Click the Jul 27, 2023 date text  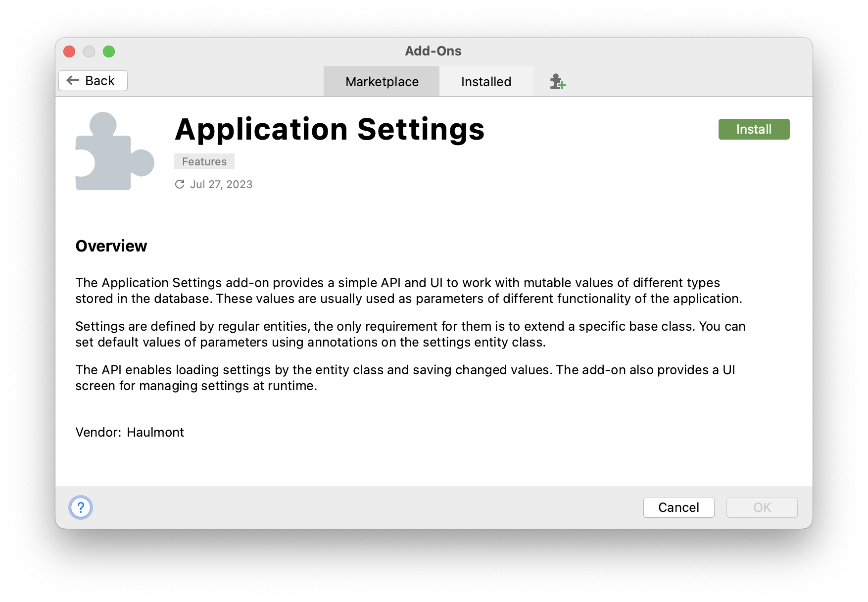(x=221, y=184)
